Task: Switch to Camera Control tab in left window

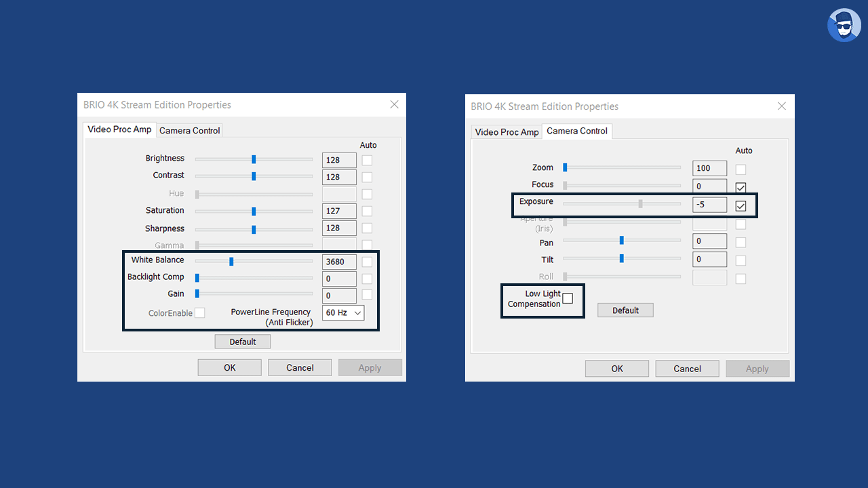Action: coord(190,130)
